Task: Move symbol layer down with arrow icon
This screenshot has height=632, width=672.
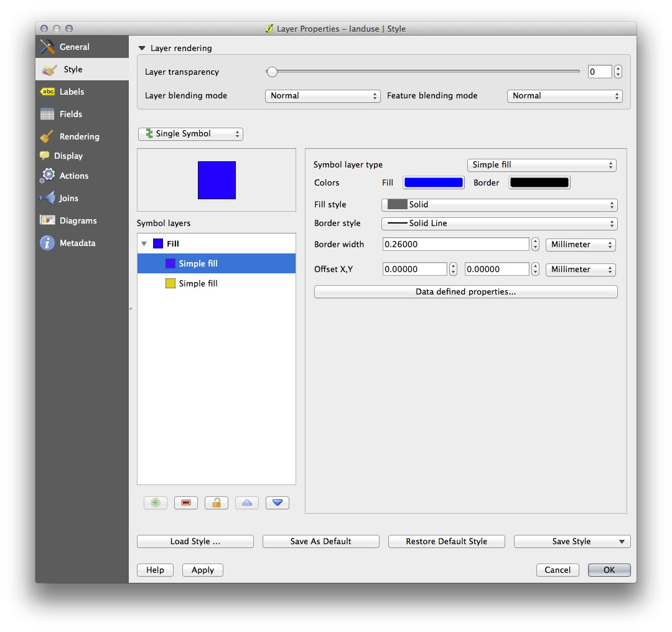Action: coord(278,503)
